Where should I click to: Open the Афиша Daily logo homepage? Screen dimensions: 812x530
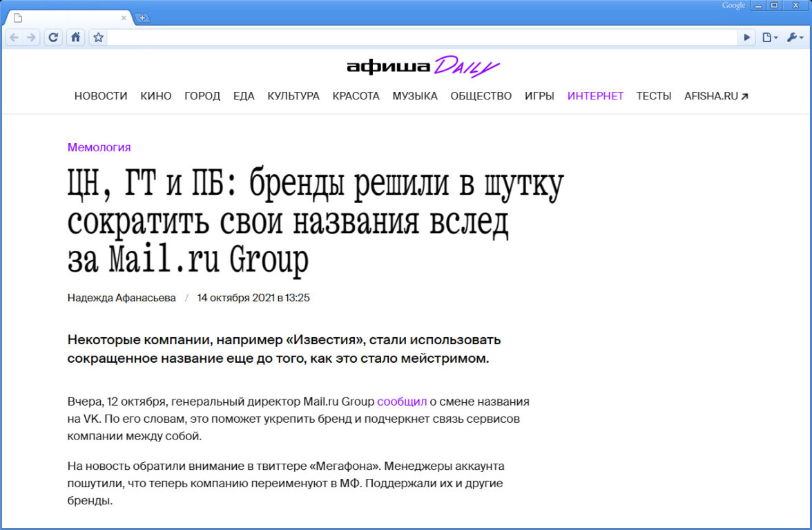(423, 66)
